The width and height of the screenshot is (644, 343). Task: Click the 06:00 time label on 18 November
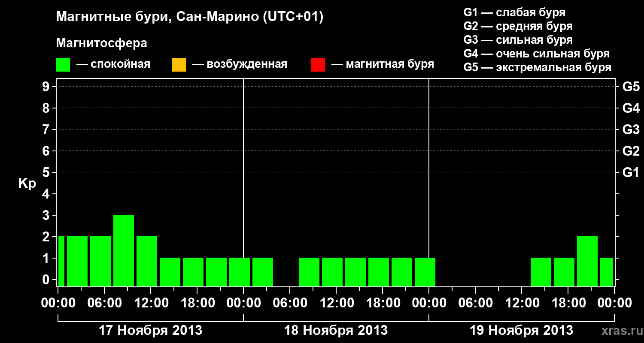(290, 303)
